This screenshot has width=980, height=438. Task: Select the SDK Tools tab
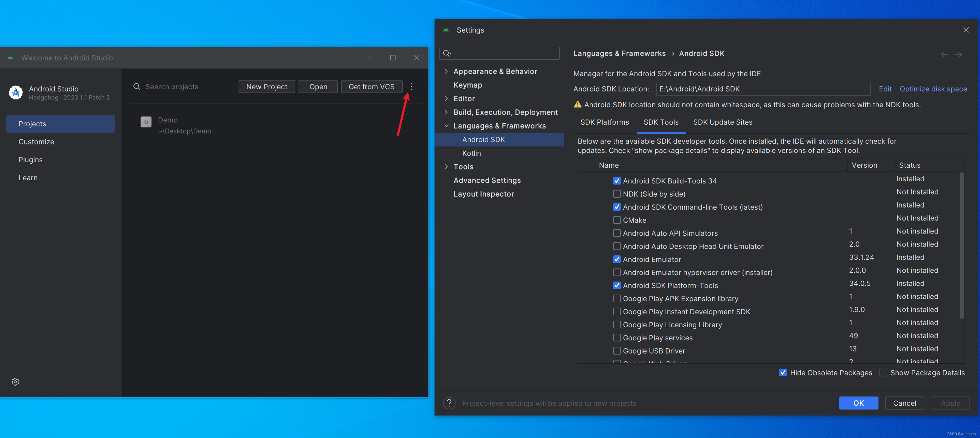661,122
